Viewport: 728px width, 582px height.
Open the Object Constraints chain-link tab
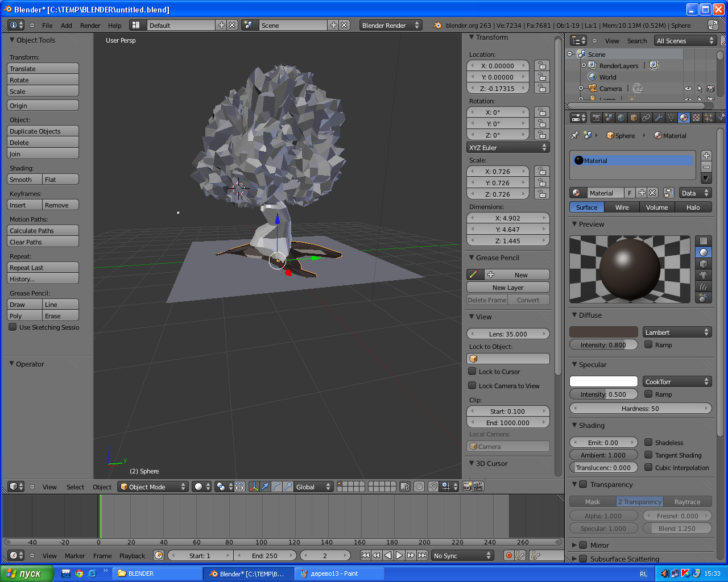point(646,118)
